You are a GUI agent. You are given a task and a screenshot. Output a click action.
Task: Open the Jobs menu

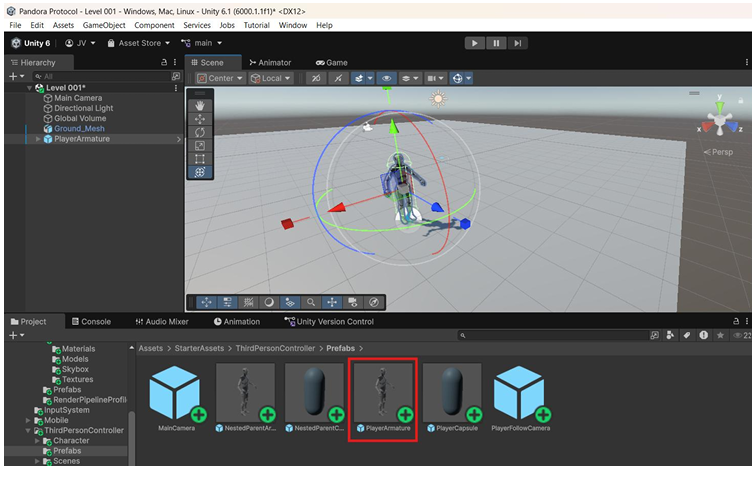227,25
